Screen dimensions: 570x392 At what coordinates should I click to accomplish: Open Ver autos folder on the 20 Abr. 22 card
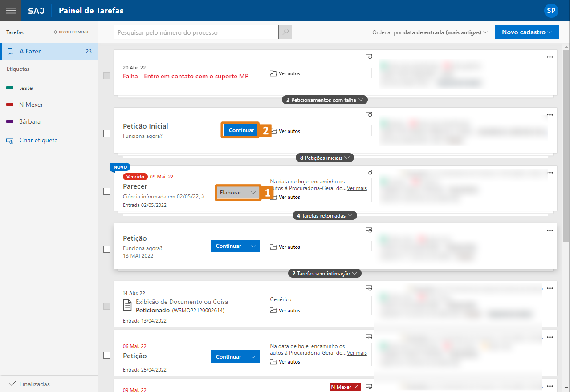tap(285, 73)
